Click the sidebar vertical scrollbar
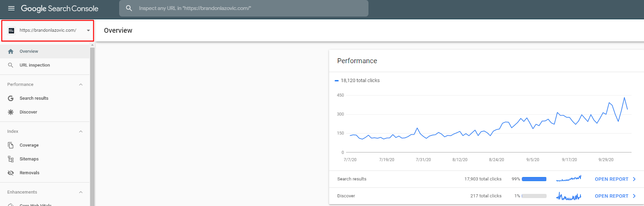 tap(93, 126)
